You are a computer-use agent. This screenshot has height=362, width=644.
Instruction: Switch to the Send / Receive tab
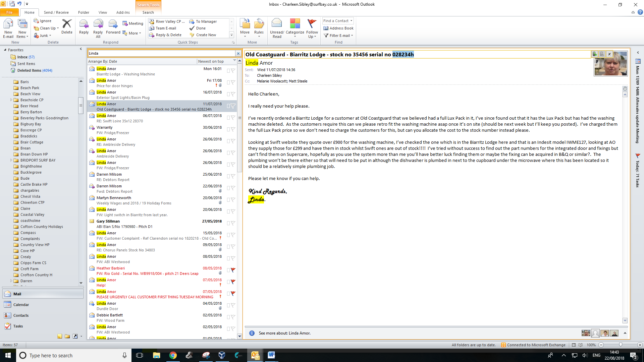point(56,12)
